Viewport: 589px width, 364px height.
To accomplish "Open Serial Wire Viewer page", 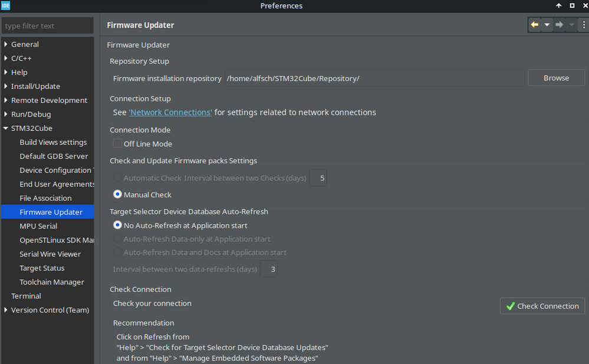I will [50, 254].
